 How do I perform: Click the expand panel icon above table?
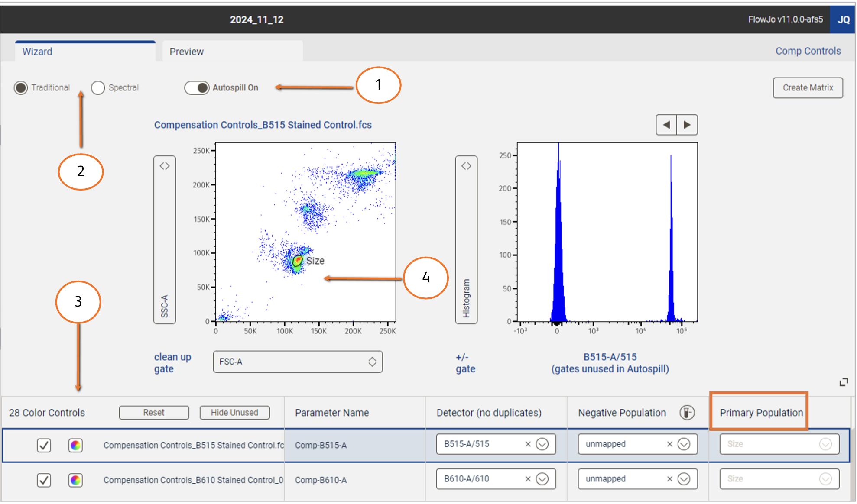pyautogui.click(x=844, y=382)
